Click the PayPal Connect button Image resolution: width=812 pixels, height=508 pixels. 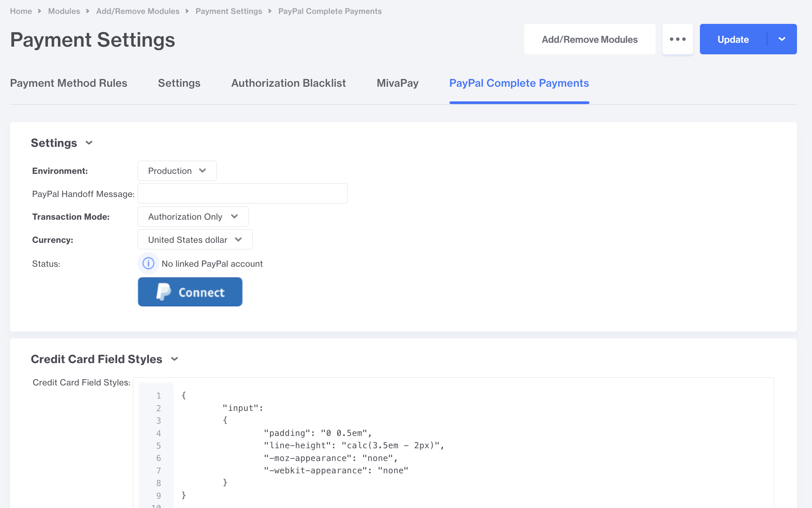[190, 292]
